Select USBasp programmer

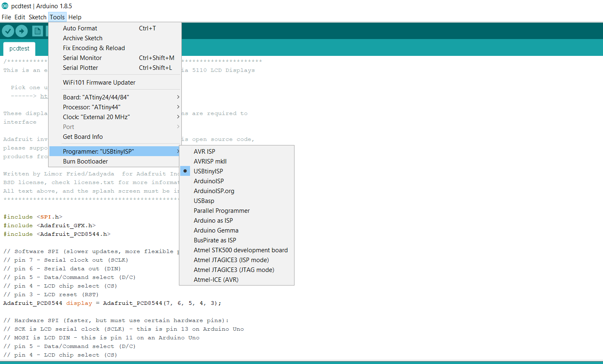pos(237,201)
